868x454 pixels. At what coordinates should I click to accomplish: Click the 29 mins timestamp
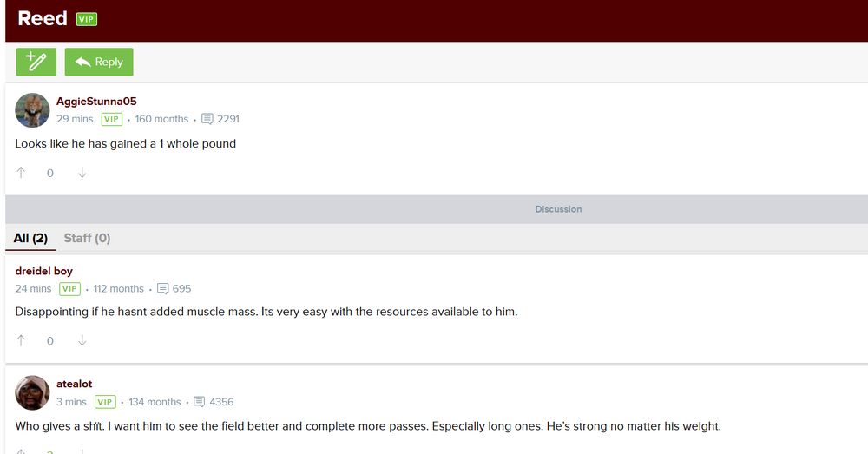pyautogui.click(x=75, y=119)
